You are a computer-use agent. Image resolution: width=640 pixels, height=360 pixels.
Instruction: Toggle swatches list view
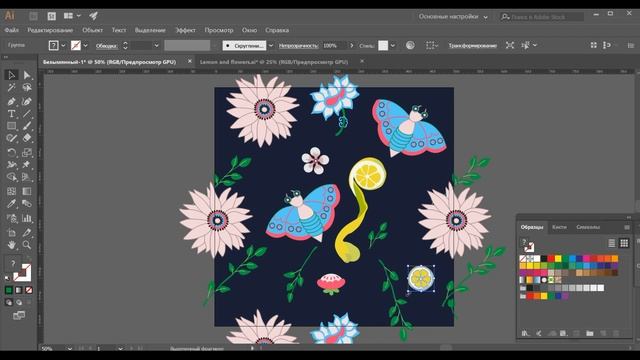(x=612, y=243)
